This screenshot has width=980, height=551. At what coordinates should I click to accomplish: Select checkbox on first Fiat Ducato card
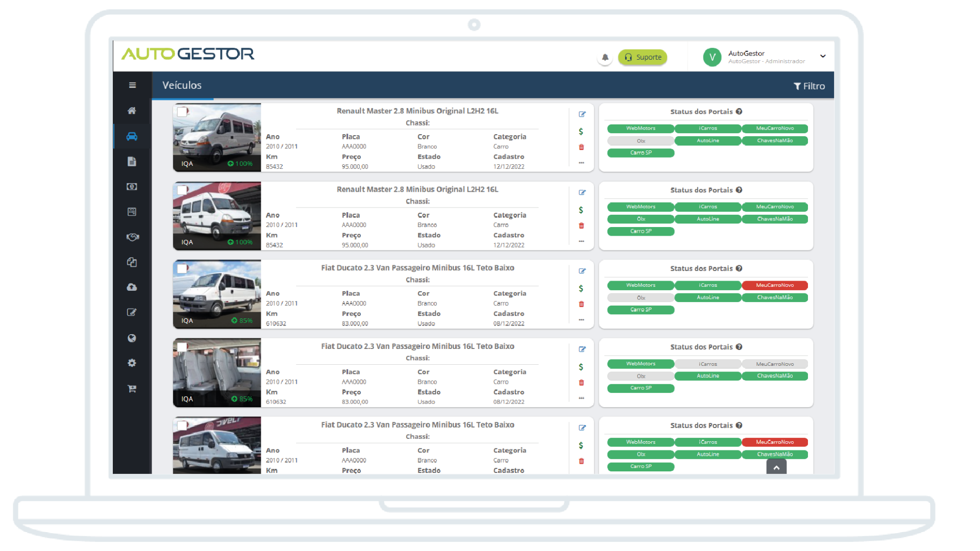click(182, 268)
